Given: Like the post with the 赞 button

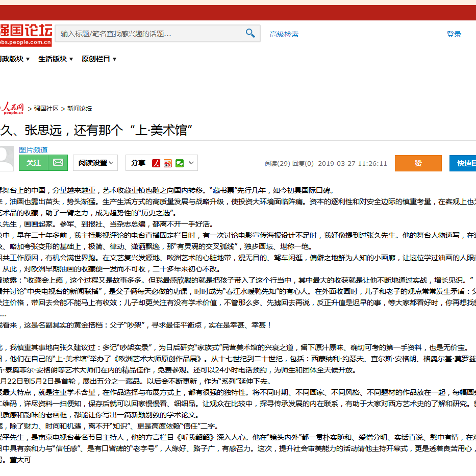Looking at the screenshot, I should 418,163.
